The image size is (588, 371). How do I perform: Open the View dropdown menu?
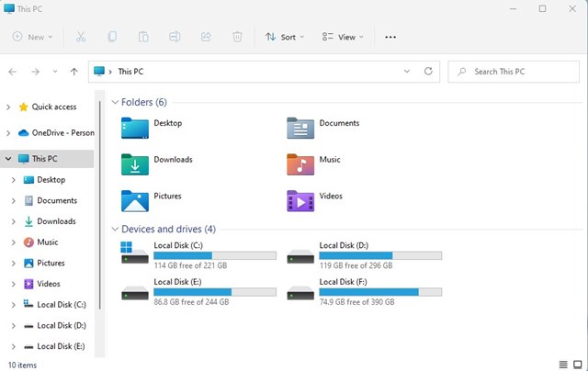(343, 37)
